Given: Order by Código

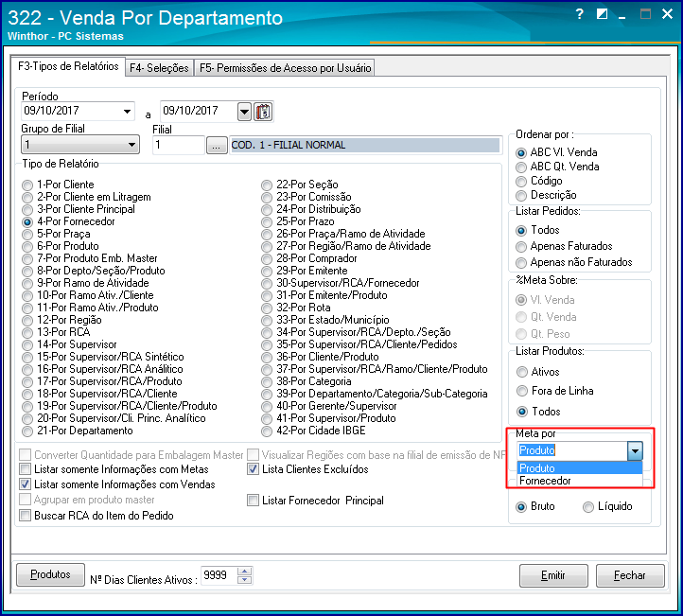Looking at the screenshot, I should point(539,181).
